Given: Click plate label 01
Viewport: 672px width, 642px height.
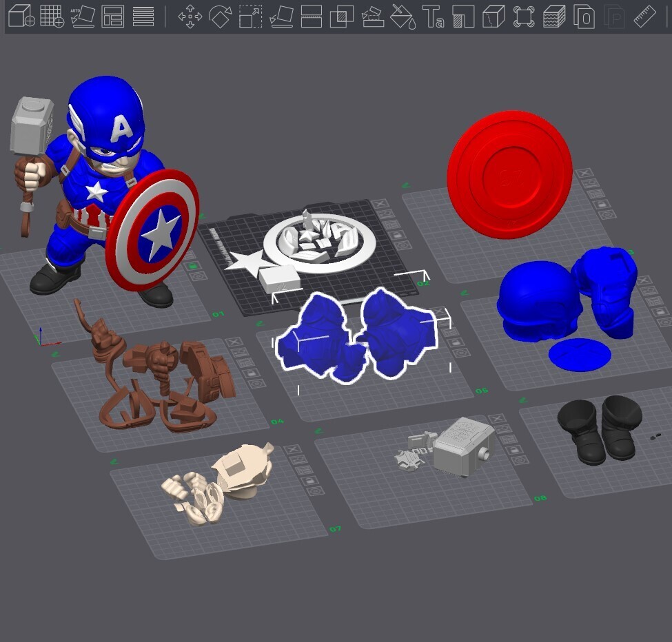Looking at the screenshot, I should coord(218,314).
